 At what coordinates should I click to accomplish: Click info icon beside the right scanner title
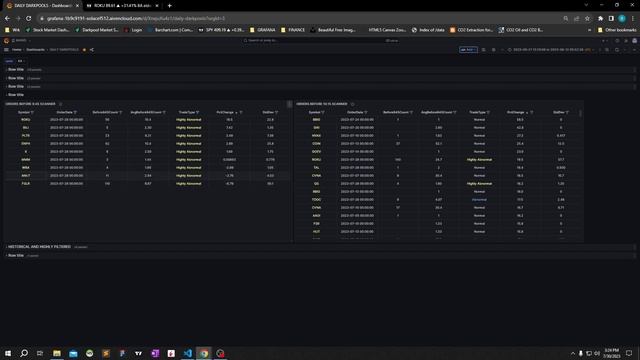click(352, 104)
